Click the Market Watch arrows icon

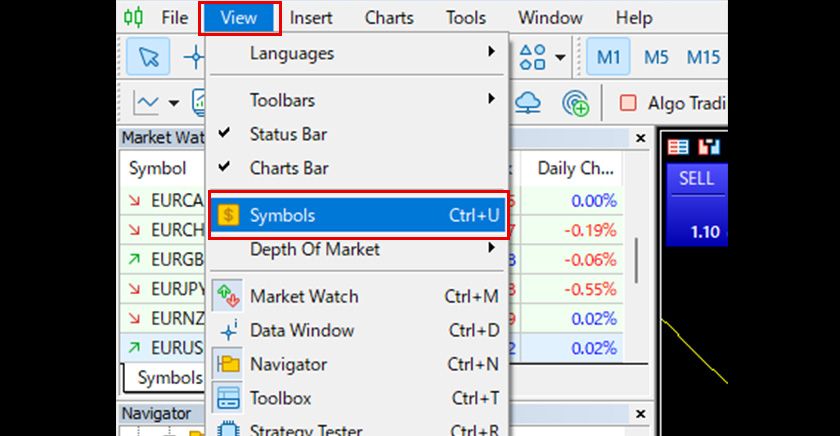(x=229, y=296)
